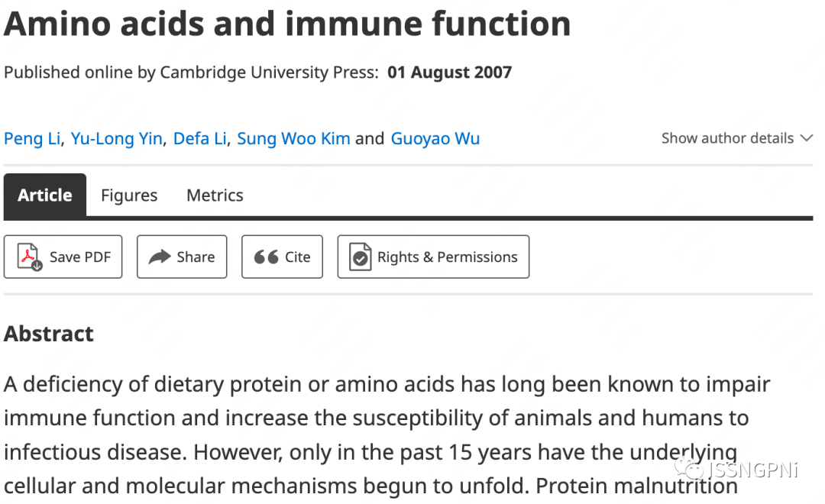Switch to the Figures tab

[x=129, y=195]
